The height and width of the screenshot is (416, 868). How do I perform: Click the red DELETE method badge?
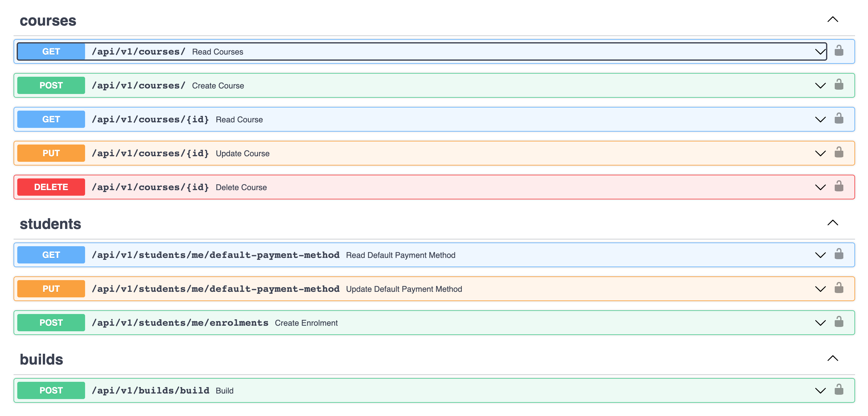click(51, 187)
